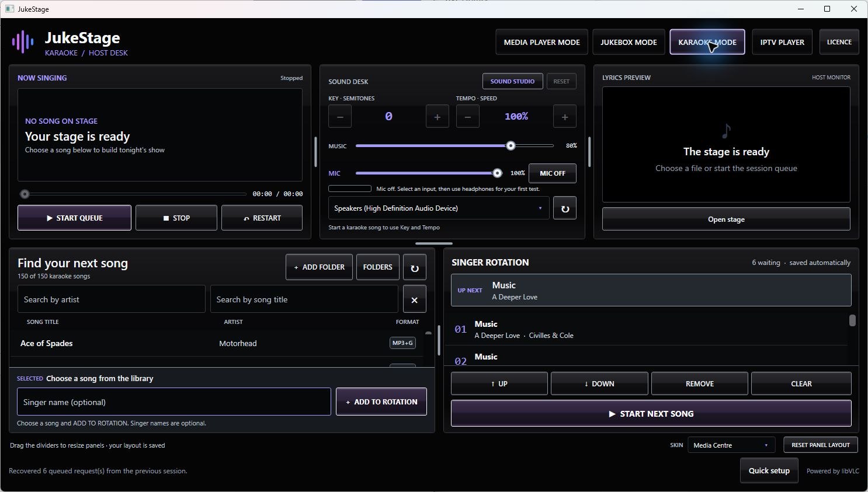Open the lyrics stage window
Screen dimensions: 868x492
726,219
